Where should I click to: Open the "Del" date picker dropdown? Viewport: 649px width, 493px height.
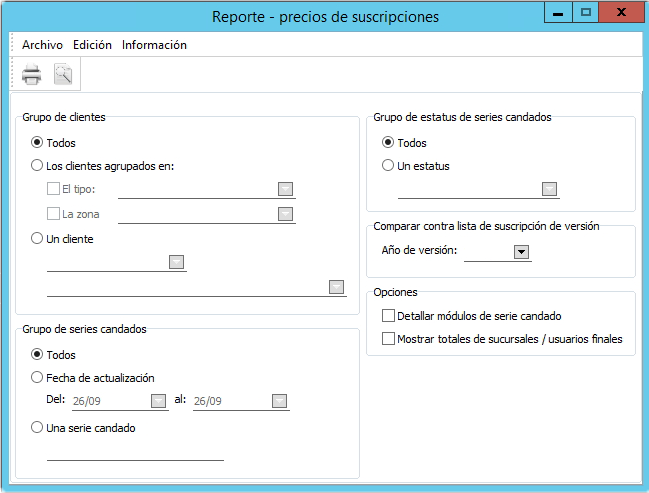click(x=158, y=400)
